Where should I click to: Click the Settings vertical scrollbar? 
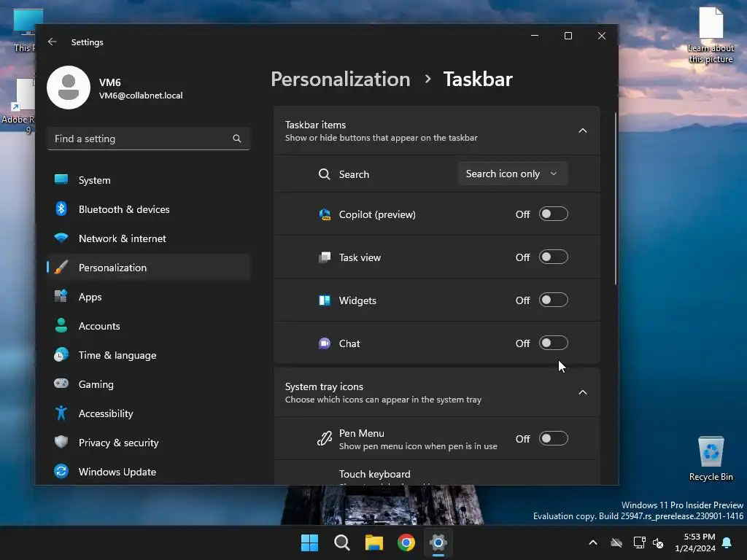tap(616, 198)
